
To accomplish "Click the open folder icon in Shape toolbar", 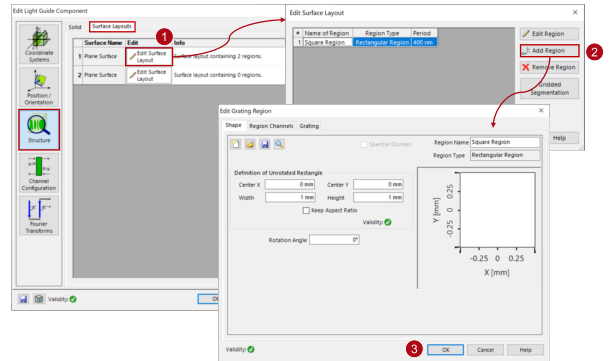I will (x=250, y=144).
